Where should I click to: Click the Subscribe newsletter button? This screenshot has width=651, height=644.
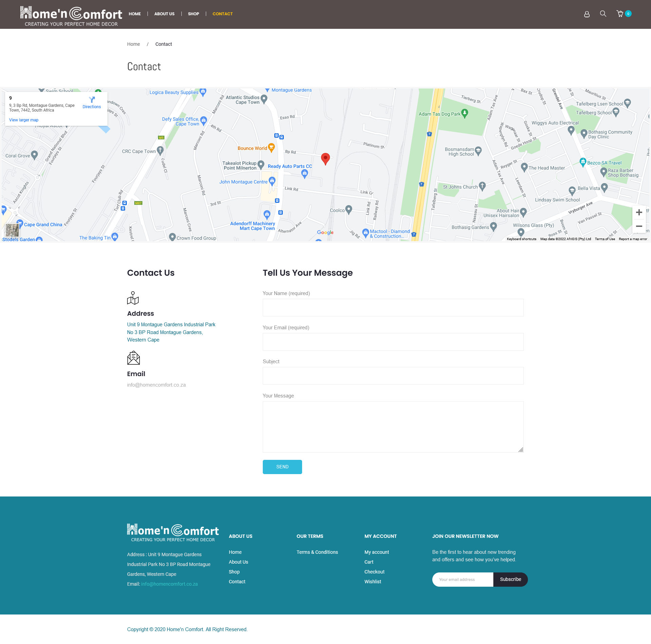click(x=510, y=579)
